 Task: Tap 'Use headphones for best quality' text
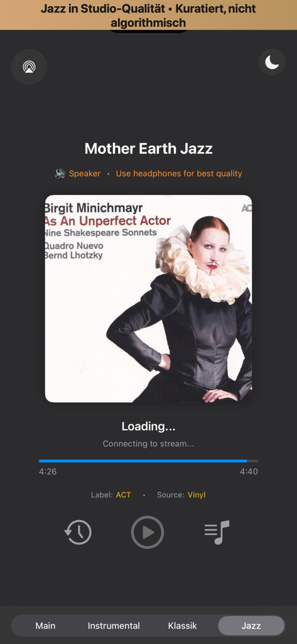179,174
